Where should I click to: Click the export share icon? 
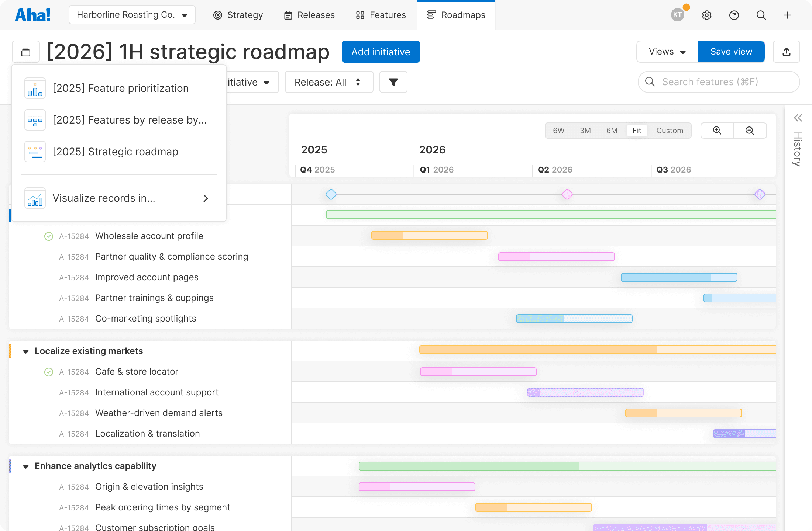pos(786,52)
